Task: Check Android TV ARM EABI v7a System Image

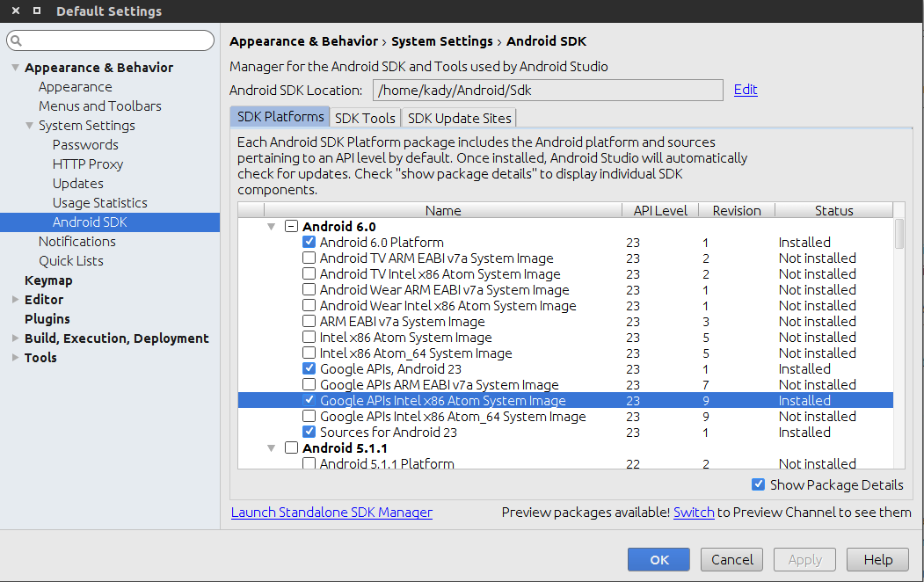Action: (x=309, y=258)
